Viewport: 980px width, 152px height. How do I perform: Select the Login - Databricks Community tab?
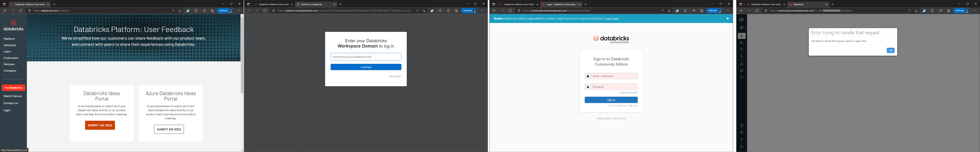click(x=560, y=5)
